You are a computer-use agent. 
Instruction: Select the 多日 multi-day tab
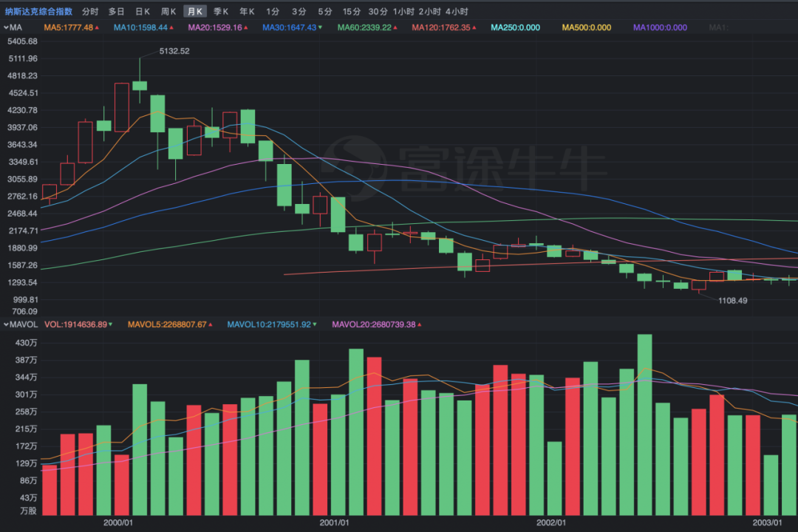click(x=116, y=11)
